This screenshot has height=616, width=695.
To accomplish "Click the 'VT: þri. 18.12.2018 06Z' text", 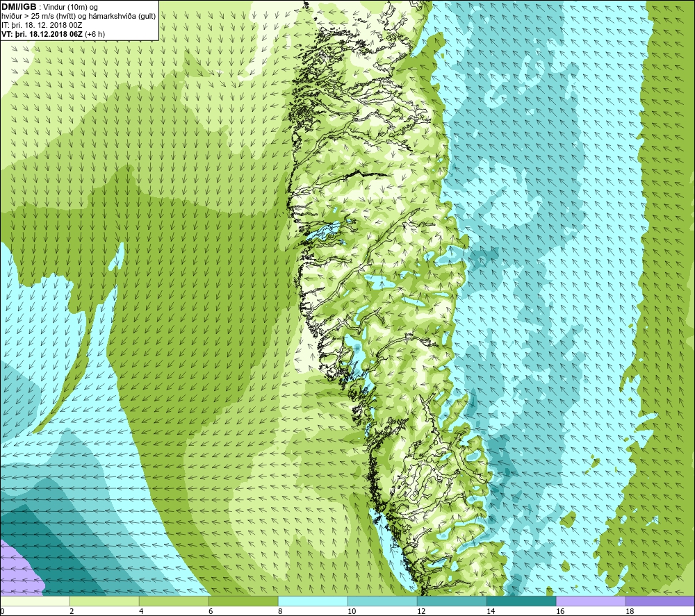I will tap(42, 34).
